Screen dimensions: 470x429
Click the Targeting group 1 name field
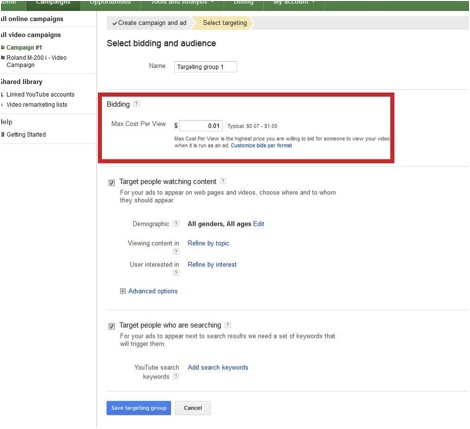pos(206,67)
